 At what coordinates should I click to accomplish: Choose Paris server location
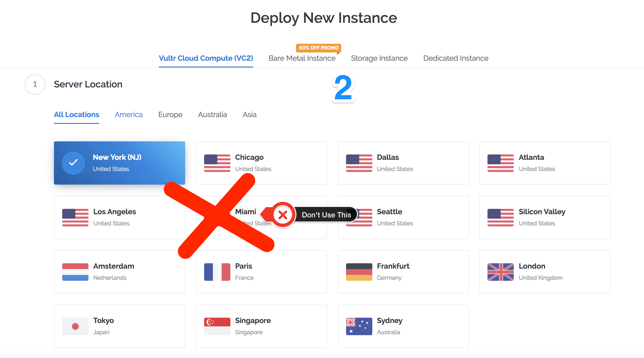(x=261, y=272)
